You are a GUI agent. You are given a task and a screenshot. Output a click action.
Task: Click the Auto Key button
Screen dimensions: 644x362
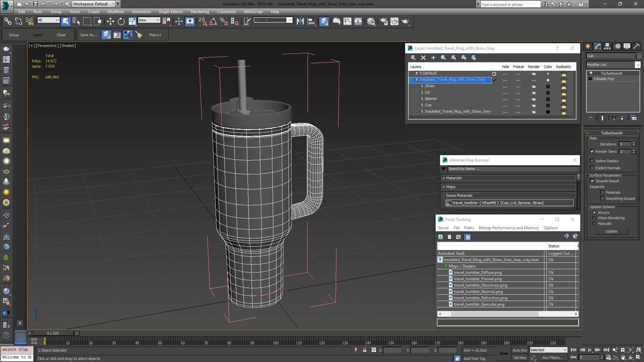[x=520, y=350]
